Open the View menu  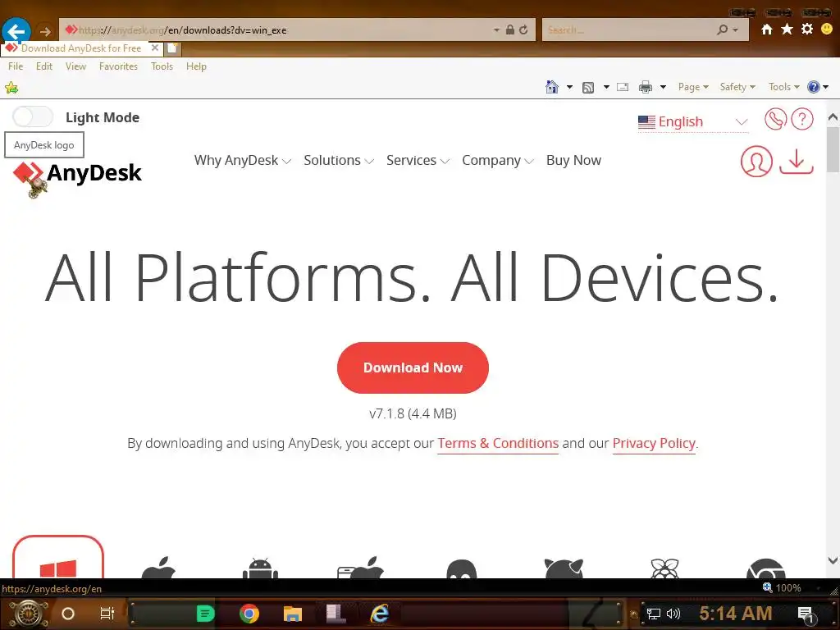(x=75, y=66)
